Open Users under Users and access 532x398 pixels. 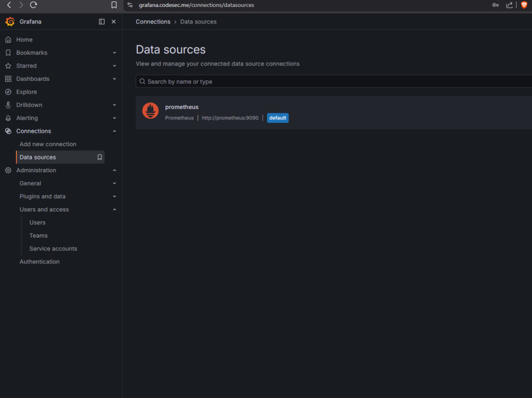[37, 223]
